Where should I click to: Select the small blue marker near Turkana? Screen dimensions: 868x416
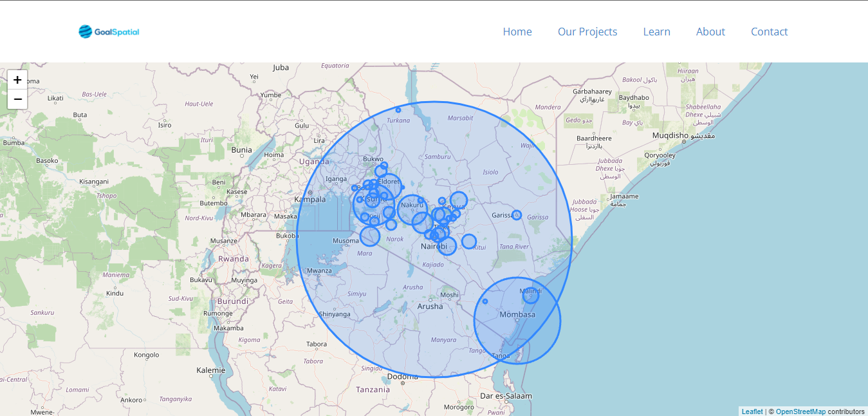(398, 109)
